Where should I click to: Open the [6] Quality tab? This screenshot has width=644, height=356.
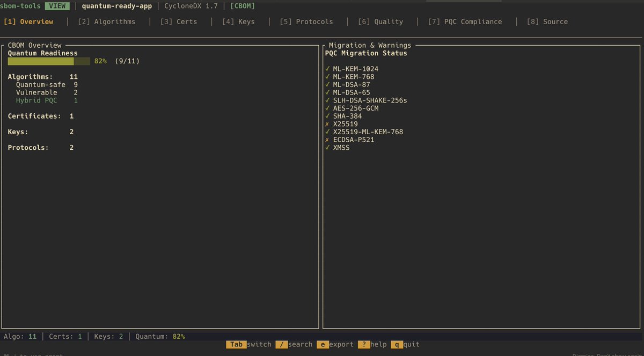[380, 21]
